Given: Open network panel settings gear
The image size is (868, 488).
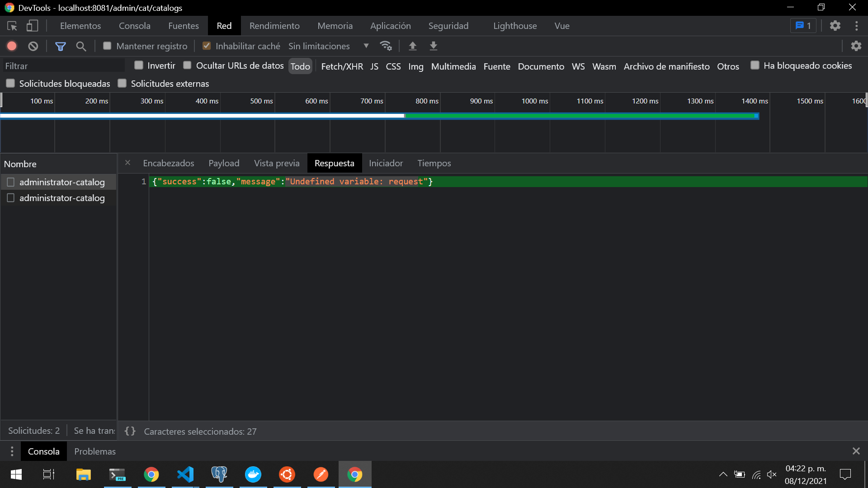Looking at the screenshot, I should pos(856,46).
